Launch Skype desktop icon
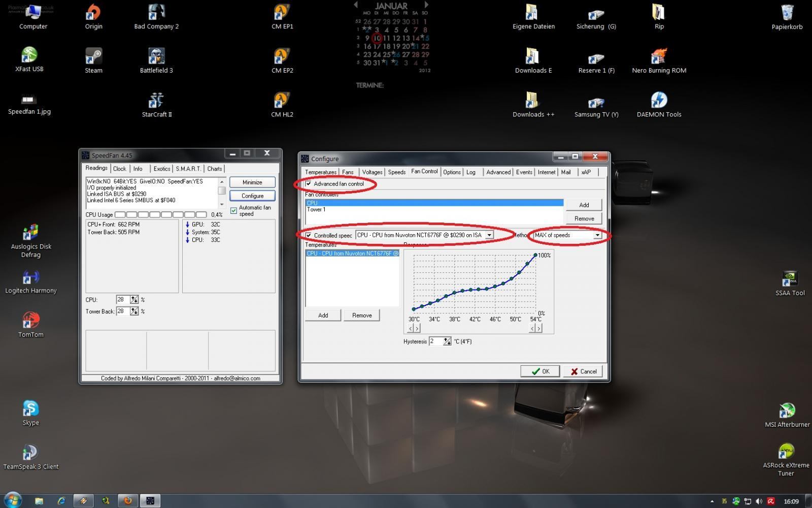812x508 pixels. [30, 412]
